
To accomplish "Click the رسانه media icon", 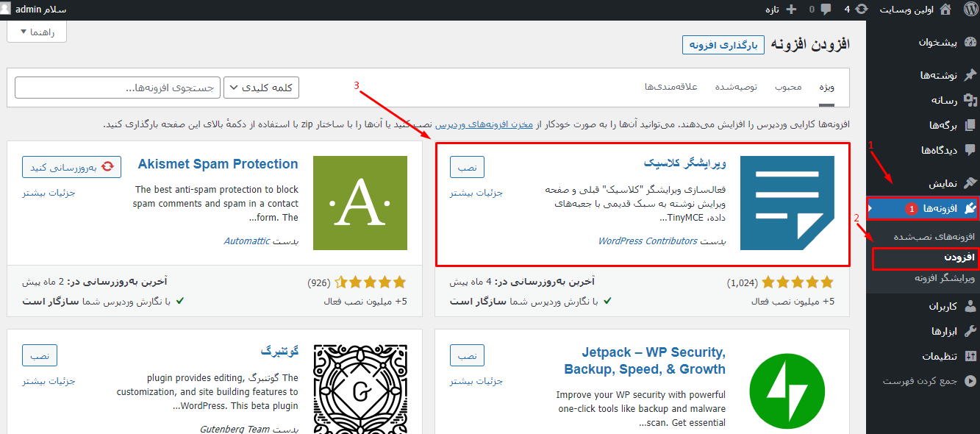I will (x=970, y=100).
